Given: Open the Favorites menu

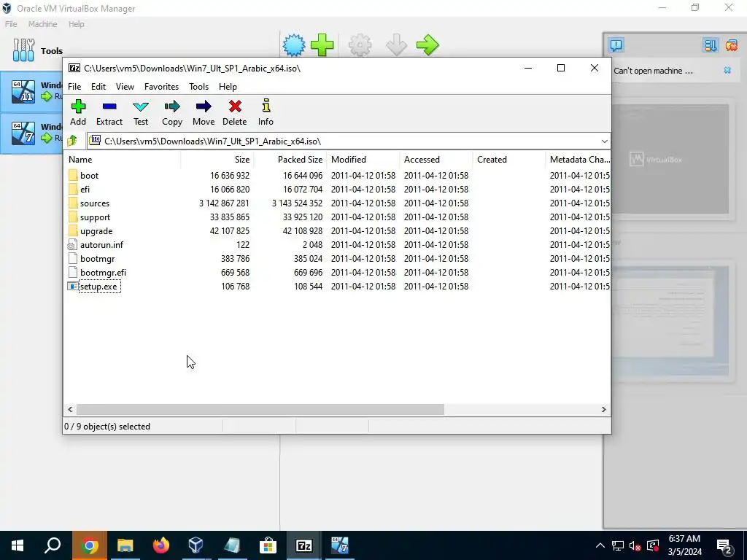Looking at the screenshot, I should point(161,87).
